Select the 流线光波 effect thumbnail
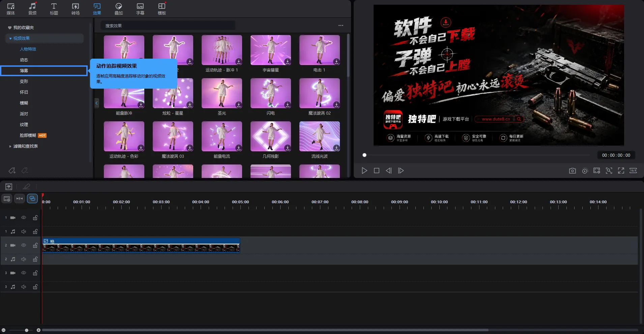The width and height of the screenshot is (644, 334). pos(320,136)
